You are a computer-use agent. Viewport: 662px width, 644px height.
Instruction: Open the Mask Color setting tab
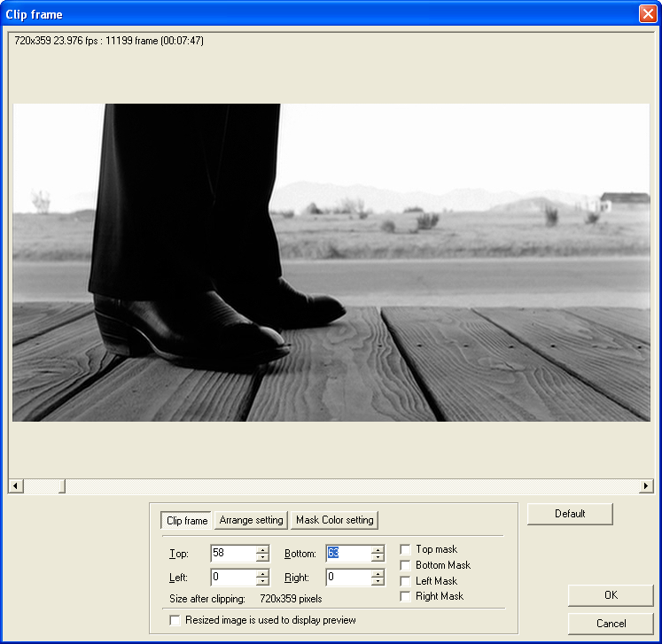tap(334, 520)
